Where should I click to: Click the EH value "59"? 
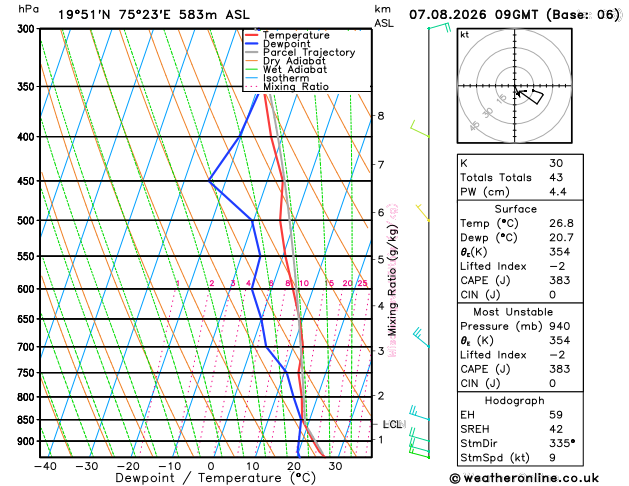tap(556, 415)
